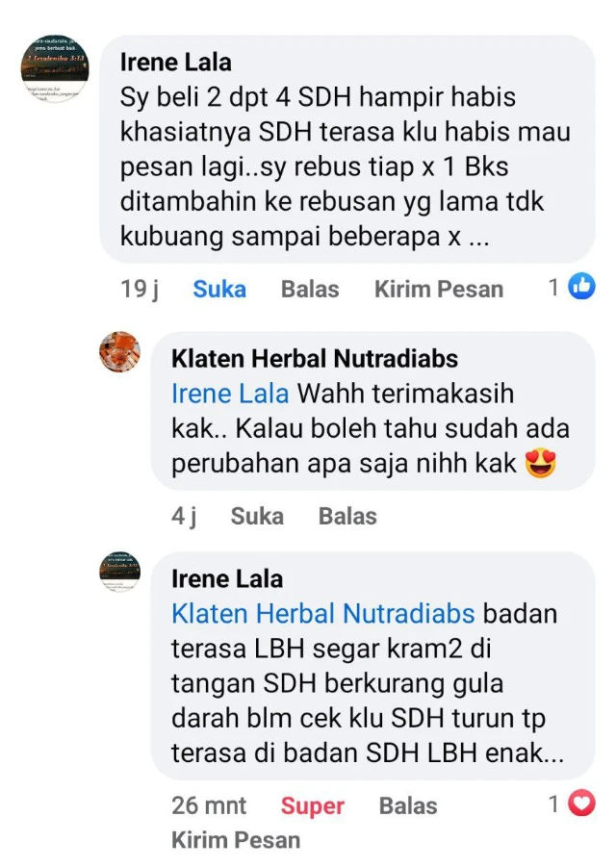Image resolution: width=616 pixels, height=867 pixels.
Task: Send message via Kirim Pesan on the top comment
Action: point(439,290)
